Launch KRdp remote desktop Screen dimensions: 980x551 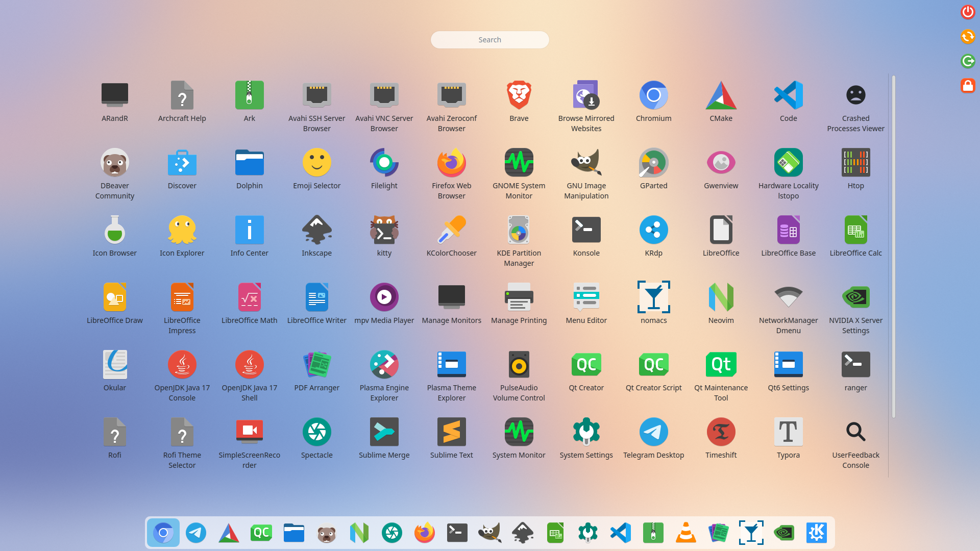click(x=654, y=236)
